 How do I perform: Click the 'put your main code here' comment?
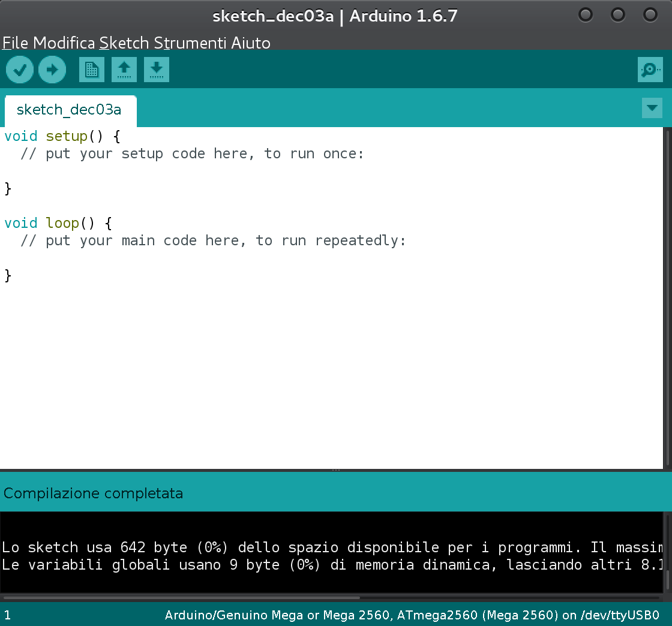(213, 240)
